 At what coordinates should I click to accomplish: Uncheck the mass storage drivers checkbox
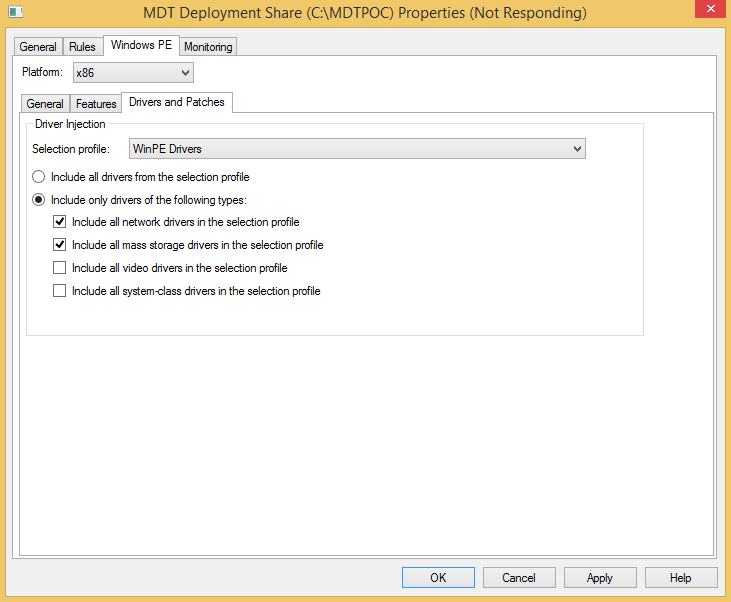tap(59, 244)
